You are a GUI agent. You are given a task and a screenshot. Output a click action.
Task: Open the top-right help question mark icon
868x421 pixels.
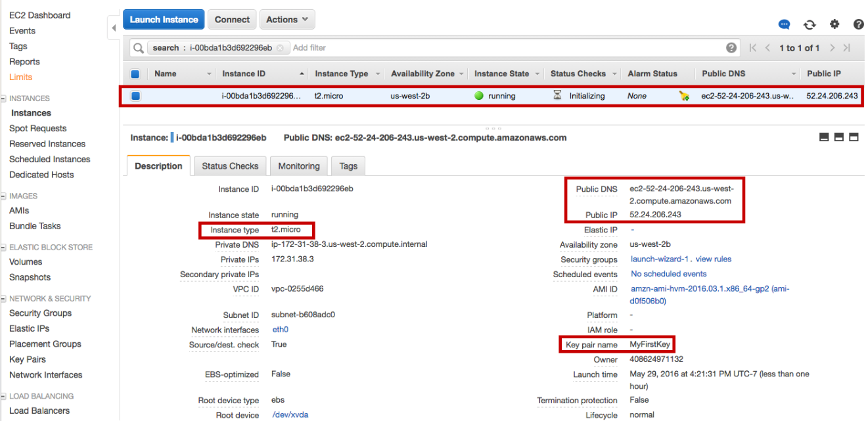pos(858,24)
